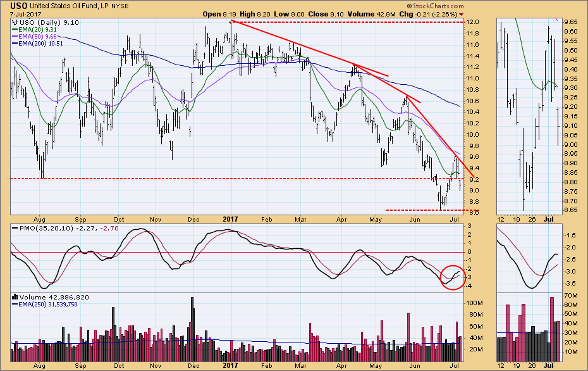Click the 19 date label under zoom price panel
The width and height of the screenshot is (588, 371).
click(x=517, y=219)
